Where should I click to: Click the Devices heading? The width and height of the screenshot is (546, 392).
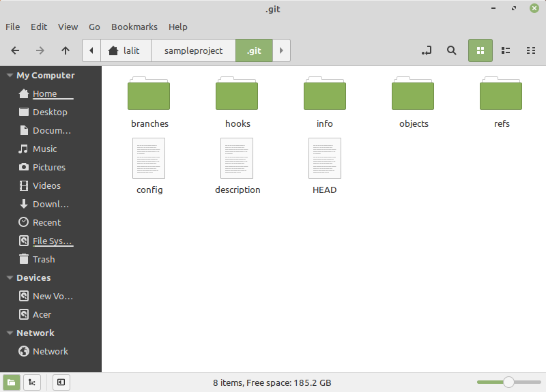(x=33, y=277)
